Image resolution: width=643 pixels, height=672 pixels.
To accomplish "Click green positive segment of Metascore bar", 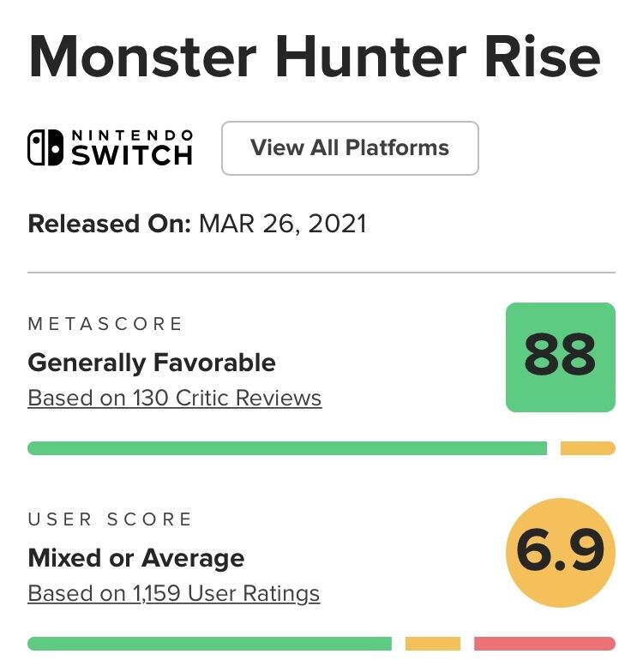I will tap(287, 448).
